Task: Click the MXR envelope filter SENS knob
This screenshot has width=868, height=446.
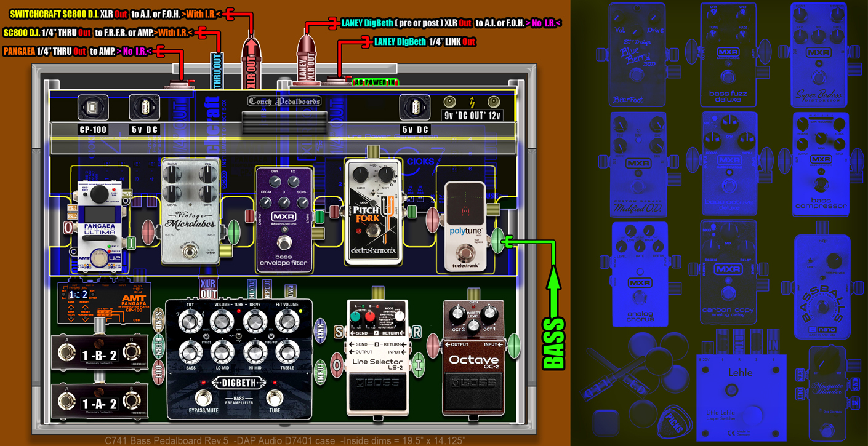Action: click(x=302, y=202)
